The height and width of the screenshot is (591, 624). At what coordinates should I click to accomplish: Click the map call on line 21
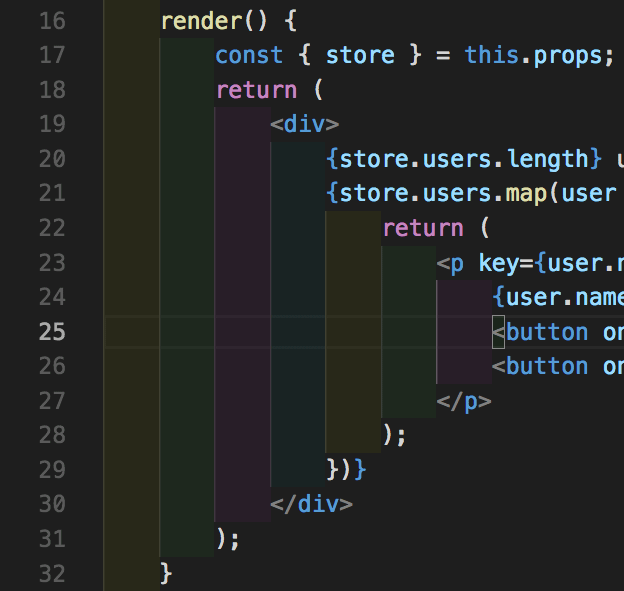526,194
